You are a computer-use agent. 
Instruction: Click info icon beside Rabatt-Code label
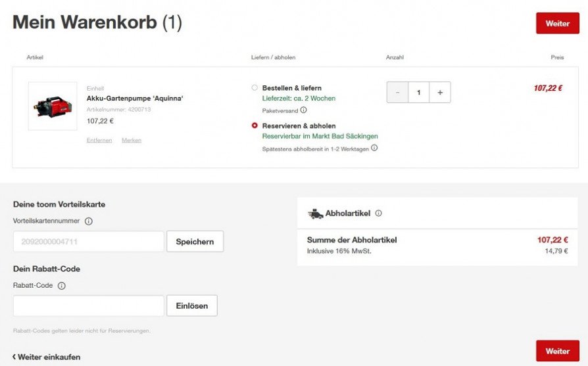click(x=62, y=286)
